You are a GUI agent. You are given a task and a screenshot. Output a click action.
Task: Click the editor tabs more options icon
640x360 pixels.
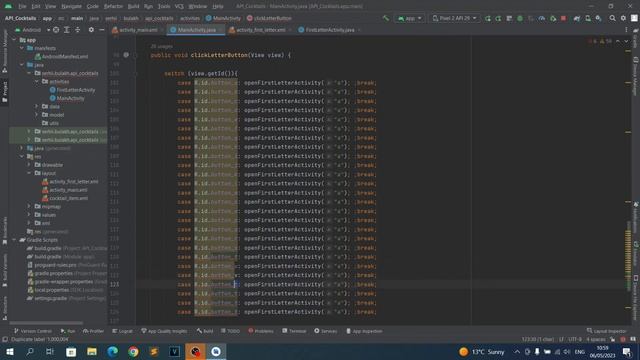pos(626,30)
